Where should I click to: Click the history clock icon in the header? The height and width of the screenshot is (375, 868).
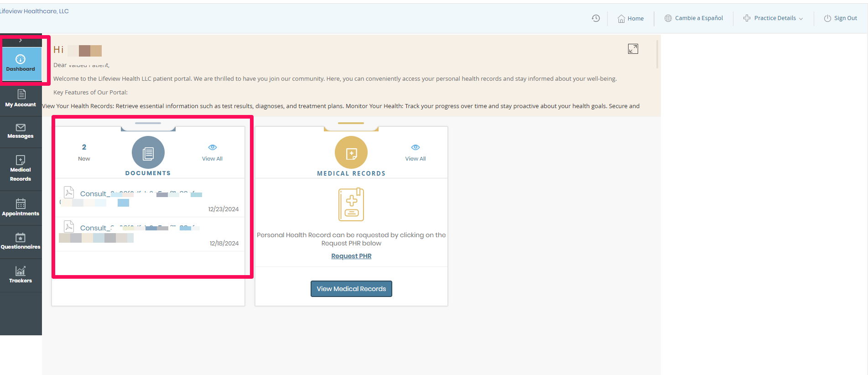pos(596,18)
